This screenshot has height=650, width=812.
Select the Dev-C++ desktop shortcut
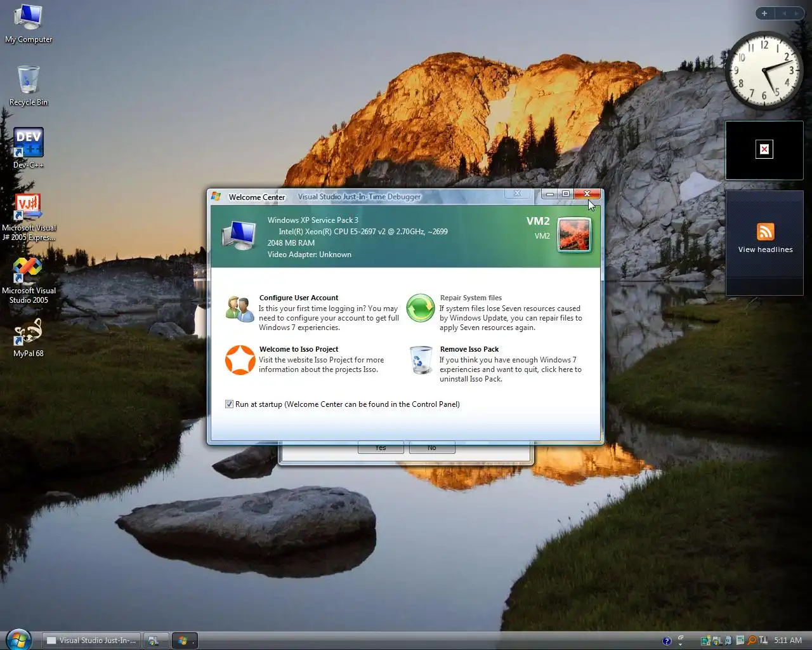point(28,148)
